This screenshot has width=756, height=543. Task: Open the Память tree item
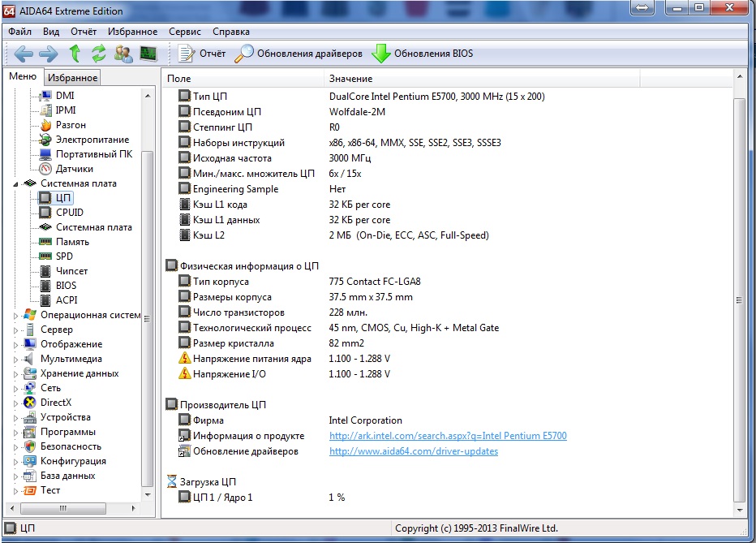[72, 242]
